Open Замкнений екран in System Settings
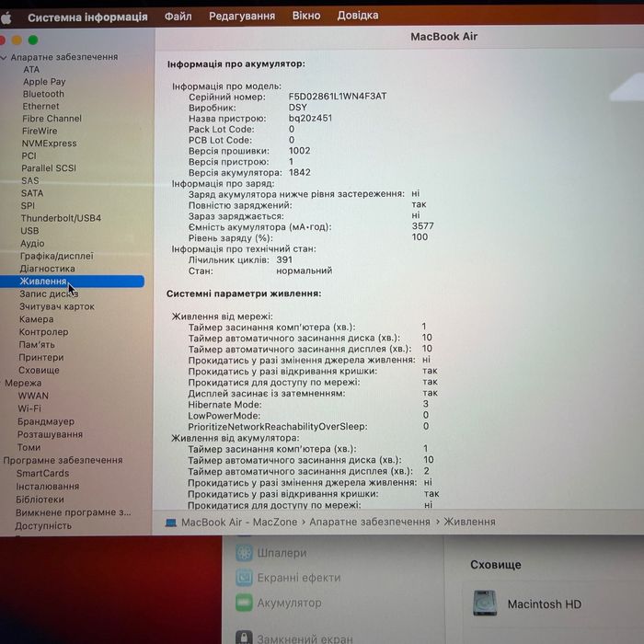The height and width of the screenshot is (644, 644). click(x=294, y=638)
